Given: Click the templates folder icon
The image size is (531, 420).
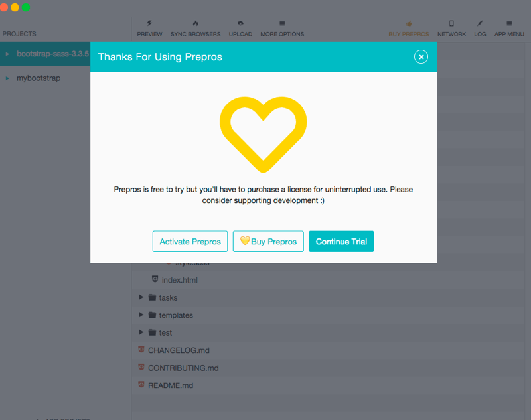Looking at the screenshot, I should 153,315.
